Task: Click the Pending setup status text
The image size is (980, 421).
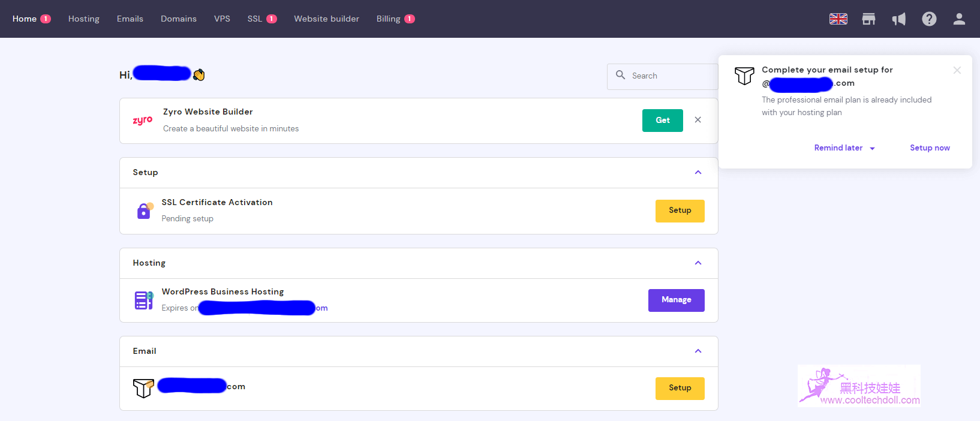Action: (188, 219)
